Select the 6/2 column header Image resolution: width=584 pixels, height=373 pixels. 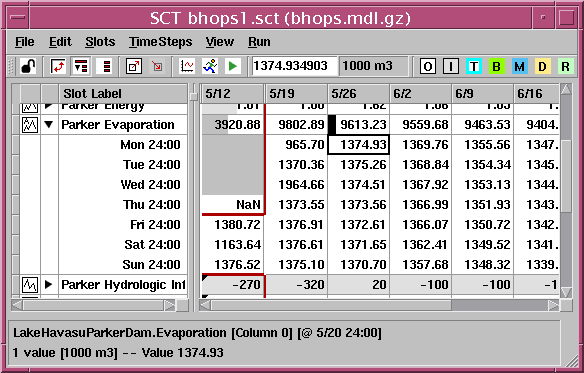pos(420,94)
